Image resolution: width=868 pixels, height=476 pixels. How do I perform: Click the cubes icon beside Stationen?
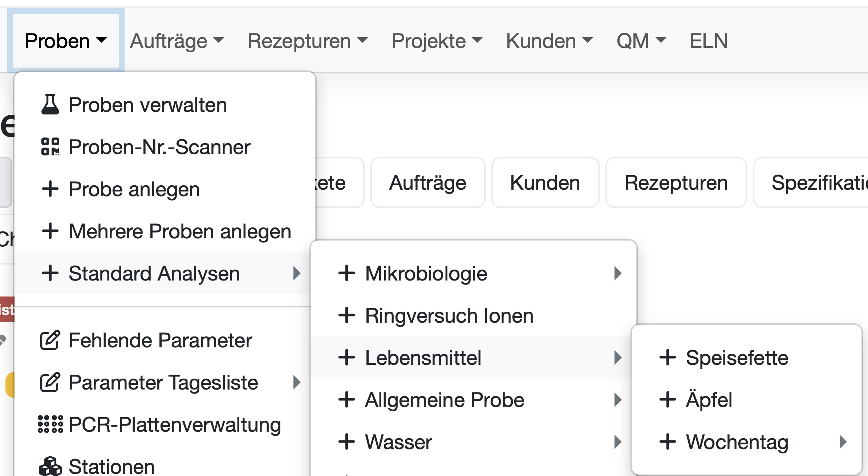point(50,466)
